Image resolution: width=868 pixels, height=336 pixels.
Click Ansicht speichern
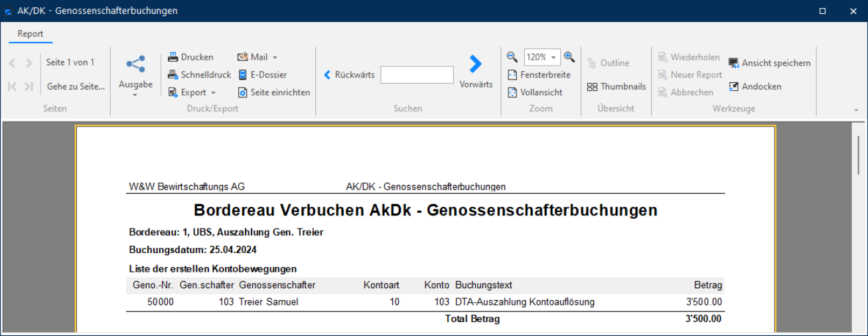[770, 63]
